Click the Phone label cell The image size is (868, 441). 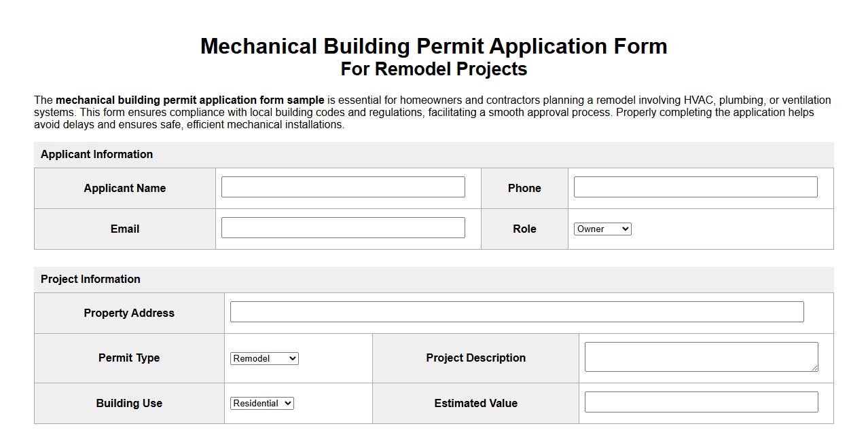524,188
